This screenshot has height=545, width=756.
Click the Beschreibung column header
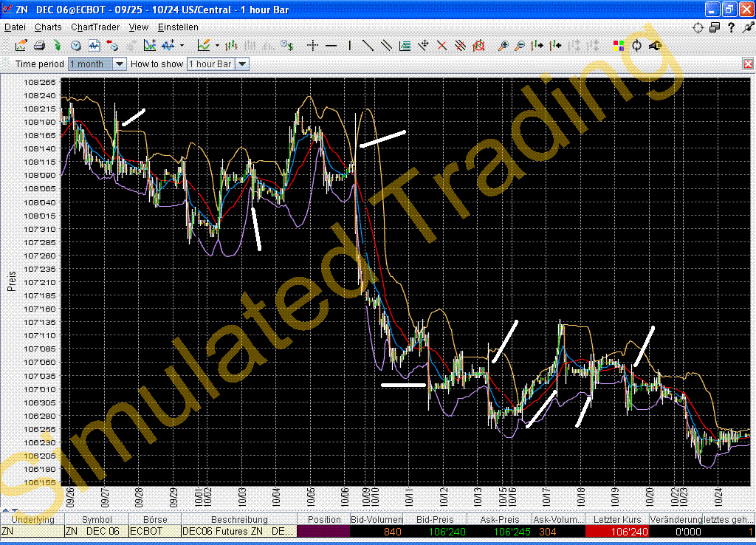coord(239,519)
